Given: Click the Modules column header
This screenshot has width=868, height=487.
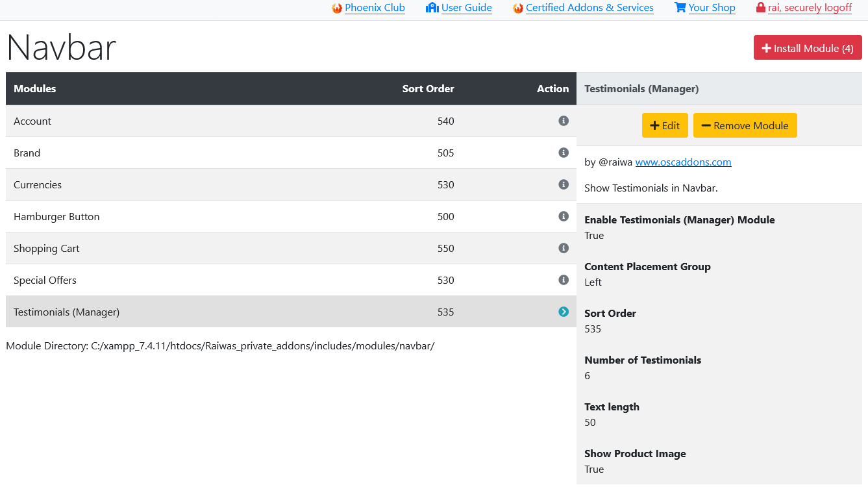Looking at the screenshot, I should tap(35, 89).
